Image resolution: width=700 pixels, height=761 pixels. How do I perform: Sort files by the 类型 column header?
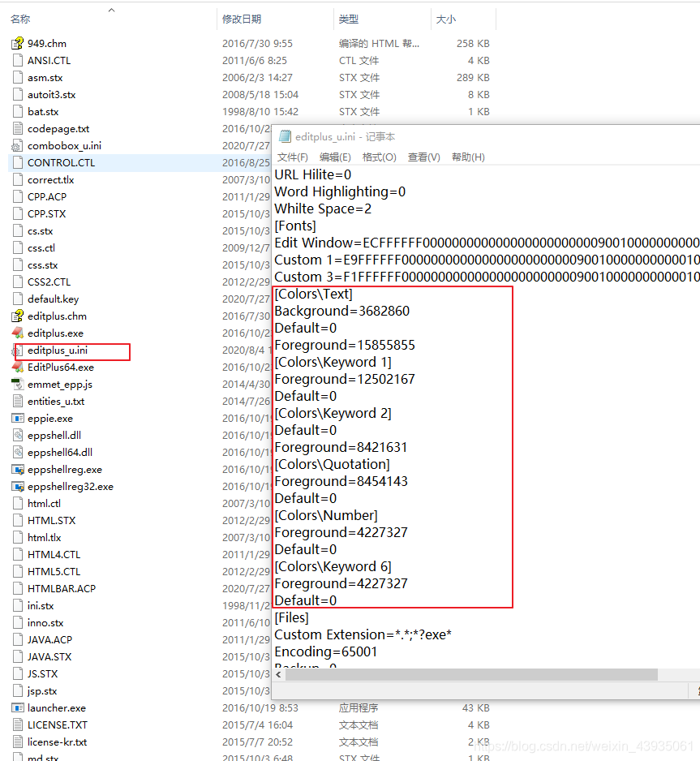pos(348,19)
